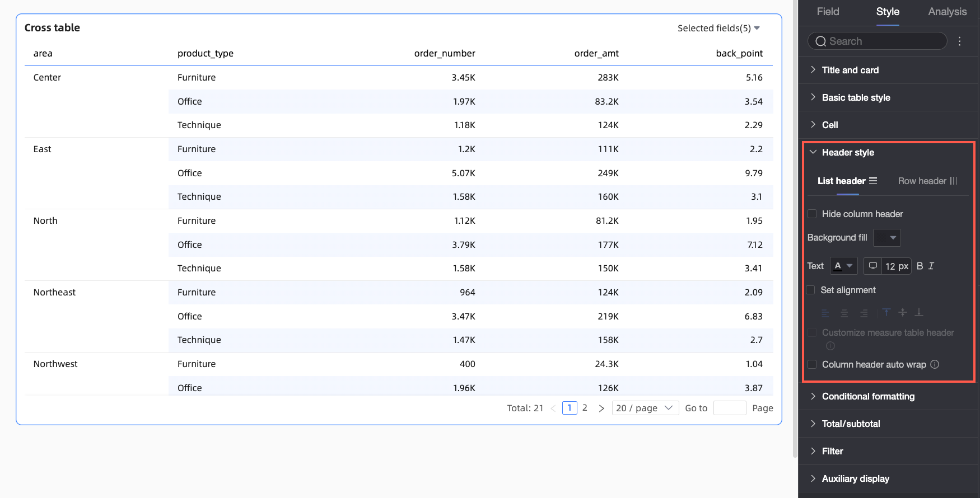Go to previous page arrow
Image resolution: width=980 pixels, height=498 pixels.
[x=553, y=408]
